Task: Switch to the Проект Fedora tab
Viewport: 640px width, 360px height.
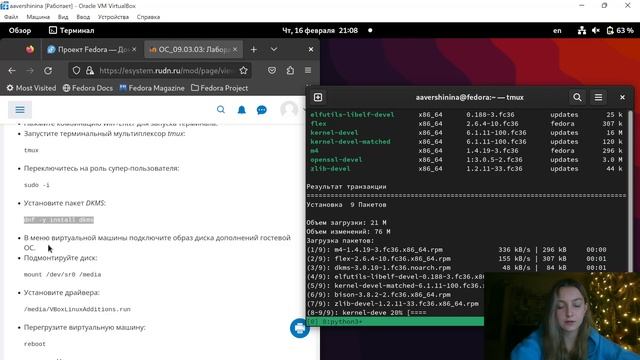Action: tap(92, 49)
